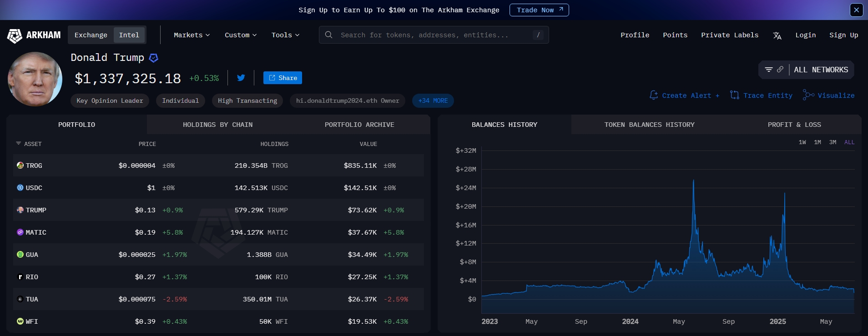Viewport: 868px width, 336px height.
Task: Open the TOKEN BALANCES HISTORY tab
Action: (649, 125)
